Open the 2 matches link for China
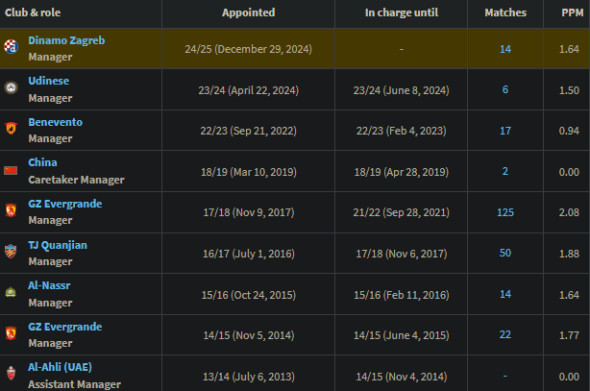The width and height of the screenshot is (590, 391). pyautogui.click(x=505, y=172)
